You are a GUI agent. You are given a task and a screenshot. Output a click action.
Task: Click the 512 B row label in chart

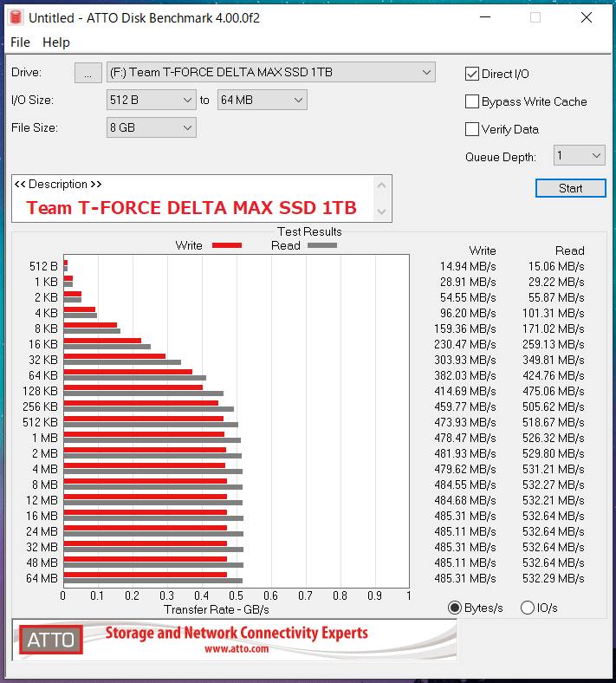tap(43, 266)
